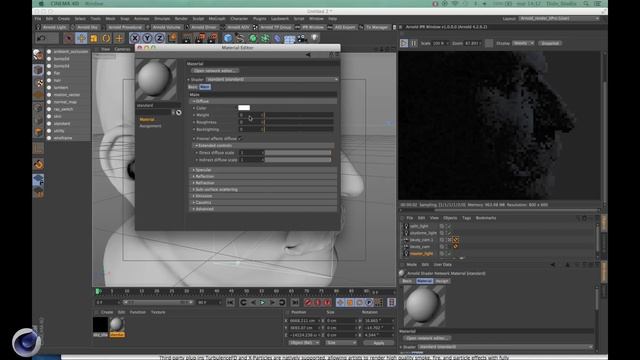Toggle Fresnel affects diffuse checkbox
Screen dimensions: 640x360
[241, 139]
